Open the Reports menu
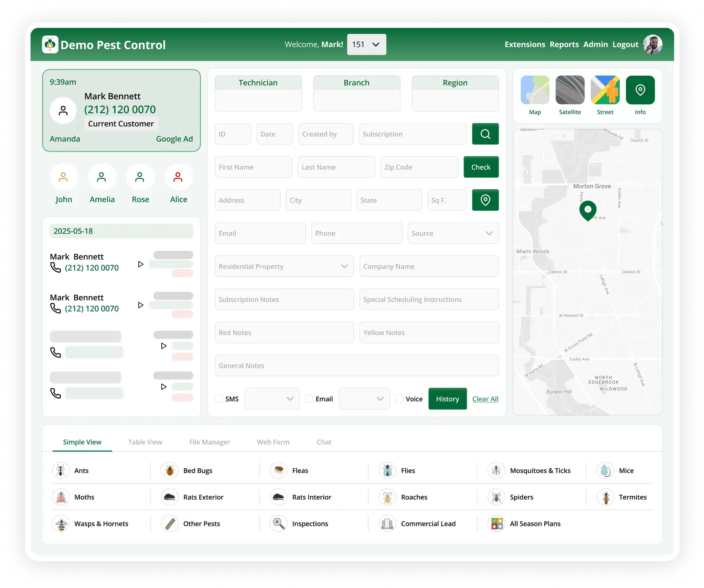This screenshot has height=588, width=704. pyautogui.click(x=564, y=45)
